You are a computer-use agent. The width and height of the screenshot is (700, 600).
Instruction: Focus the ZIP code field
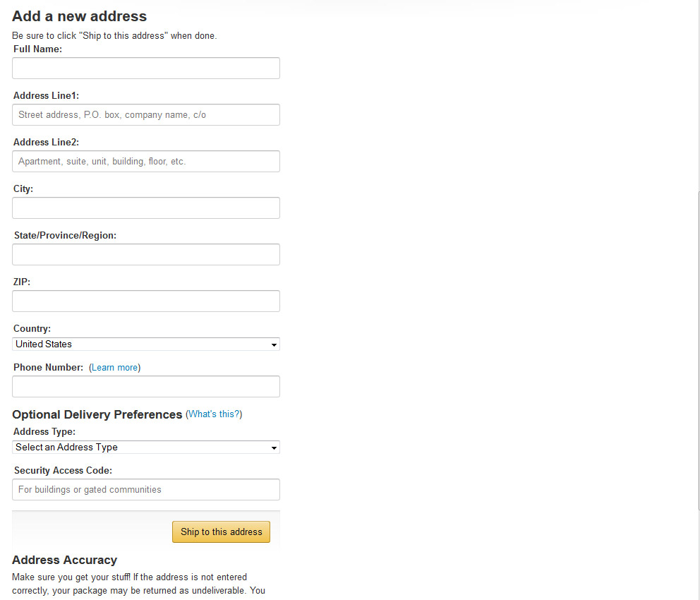coord(145,301)
